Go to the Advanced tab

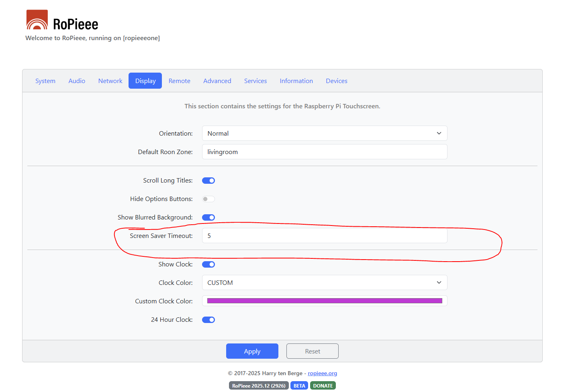point(217,81)
